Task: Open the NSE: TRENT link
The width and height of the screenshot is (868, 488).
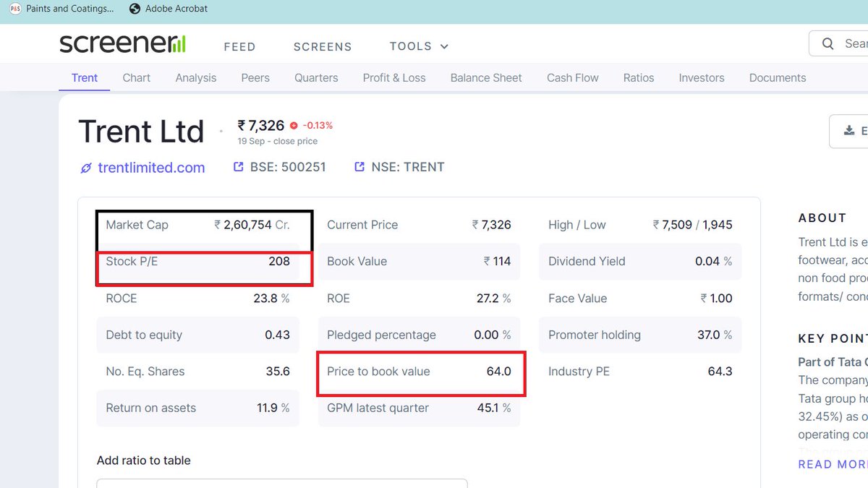Action: click(408, 167)
